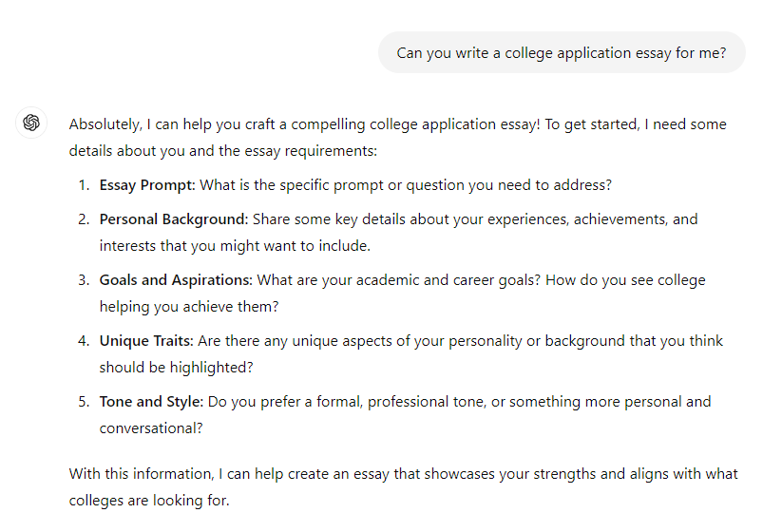This screenshot has height=532, width=782.
Task: Click list number 1 marker
Action: click(84, 185)
